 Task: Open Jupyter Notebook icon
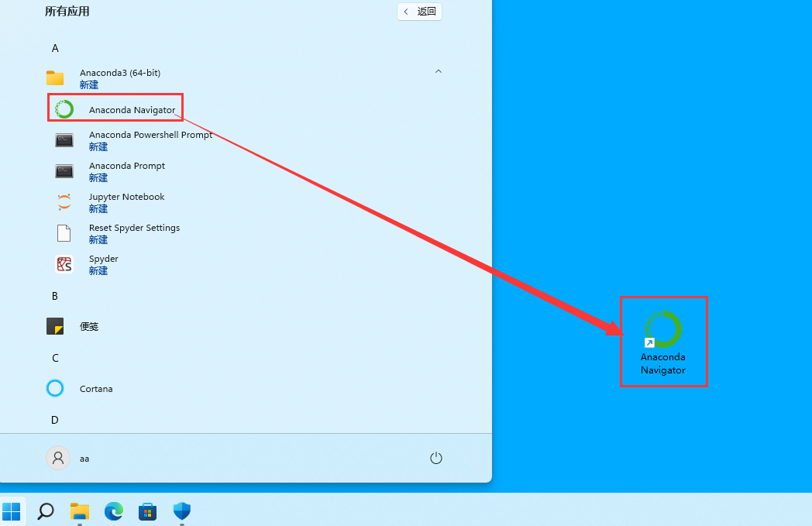point(64,202)
